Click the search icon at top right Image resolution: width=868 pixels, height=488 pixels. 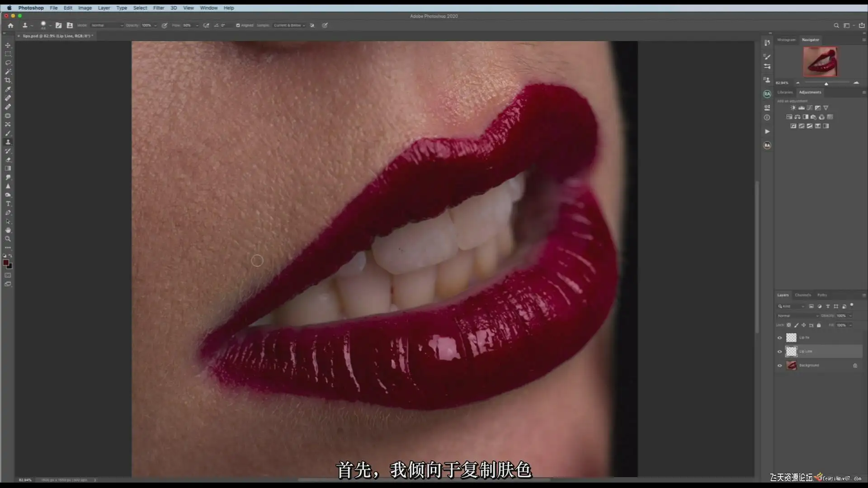[x=836, y=26]
